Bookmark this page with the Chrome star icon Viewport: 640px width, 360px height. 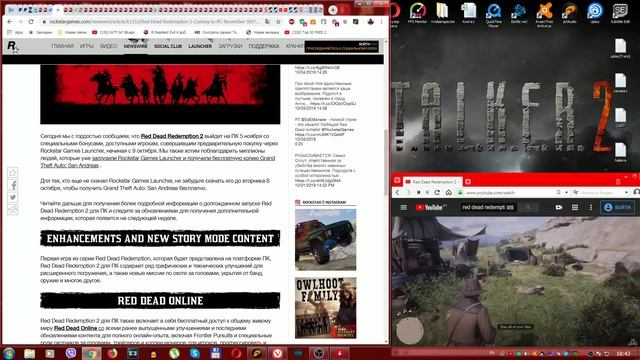[x=278, y=22]
